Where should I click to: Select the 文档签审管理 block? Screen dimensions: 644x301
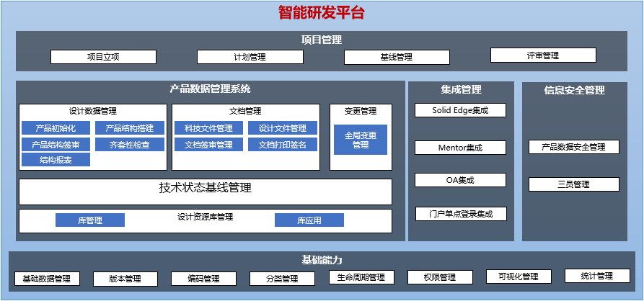[x=208, y=144]
